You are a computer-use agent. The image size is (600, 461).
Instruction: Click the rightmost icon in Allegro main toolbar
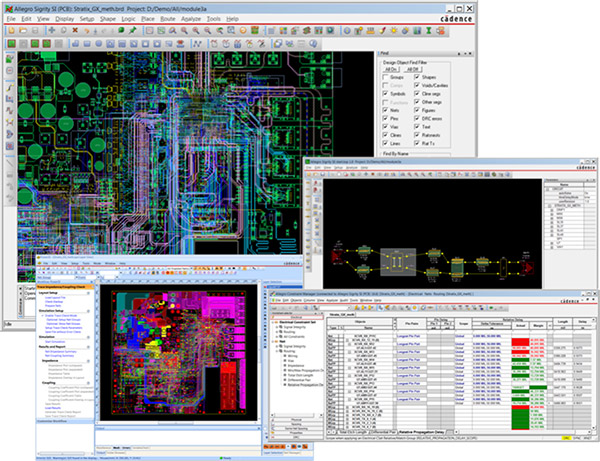[441, 31]
